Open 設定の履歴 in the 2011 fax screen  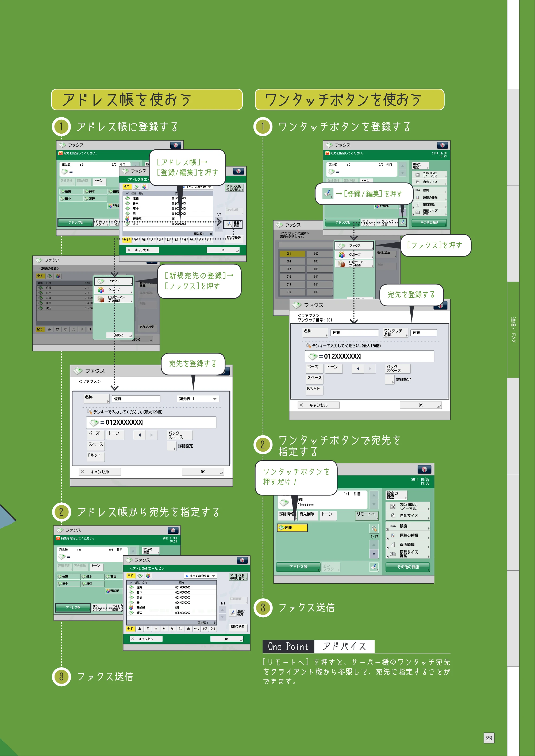pyautogui.click(x=396, y=495)
